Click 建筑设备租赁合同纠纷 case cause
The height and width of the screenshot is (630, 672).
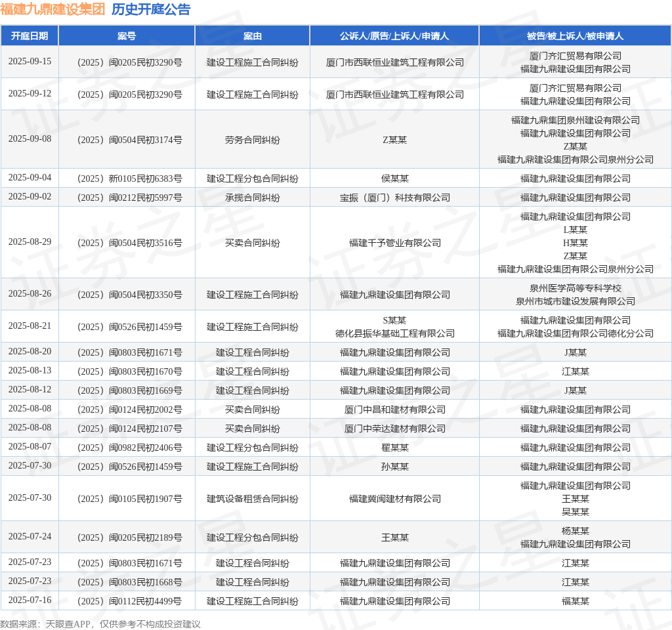coord(253,499)
